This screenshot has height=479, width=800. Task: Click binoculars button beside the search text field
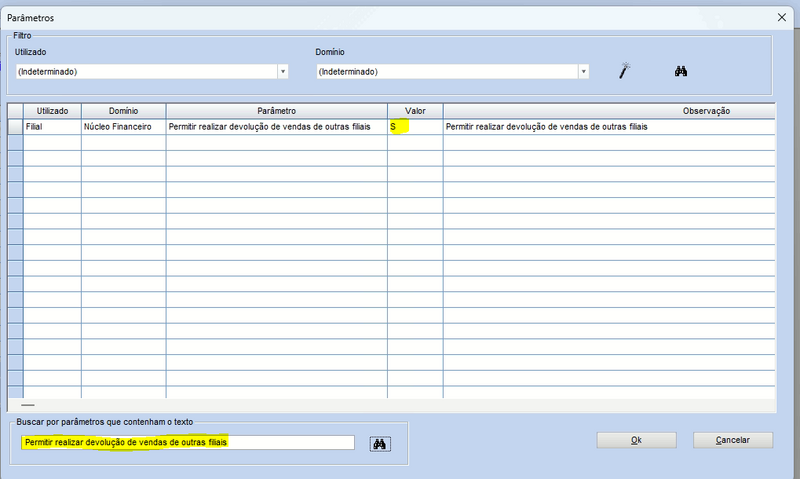tap(379, 443)
